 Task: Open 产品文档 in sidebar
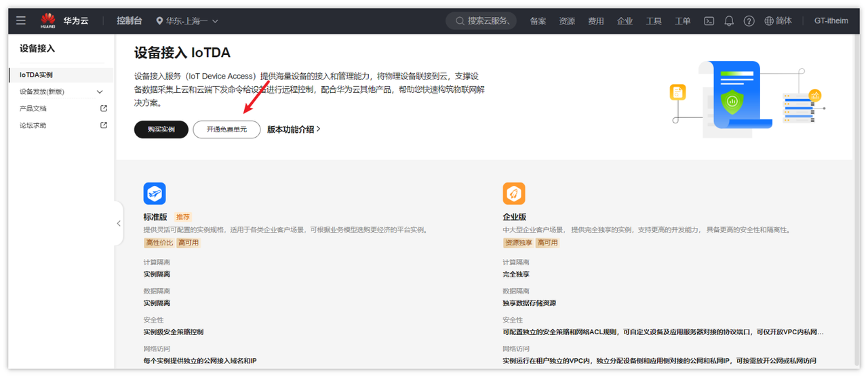tap(33, 108)
